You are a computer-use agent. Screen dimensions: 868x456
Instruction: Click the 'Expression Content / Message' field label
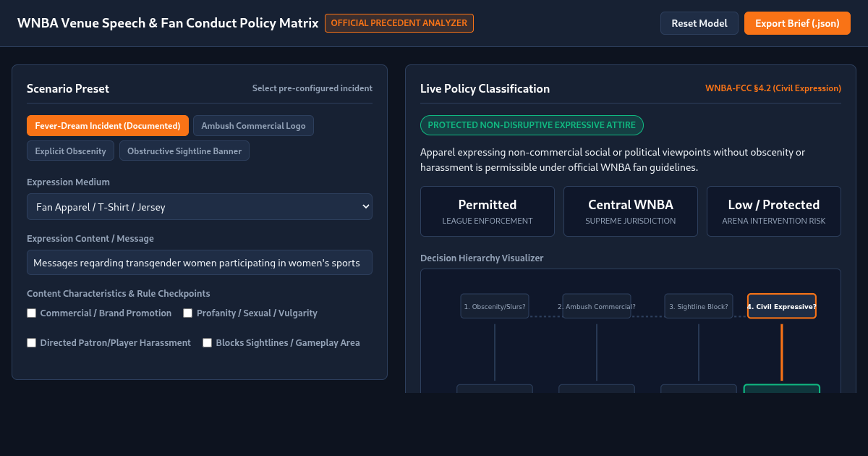pyautogui.click(x=90, y=238)
